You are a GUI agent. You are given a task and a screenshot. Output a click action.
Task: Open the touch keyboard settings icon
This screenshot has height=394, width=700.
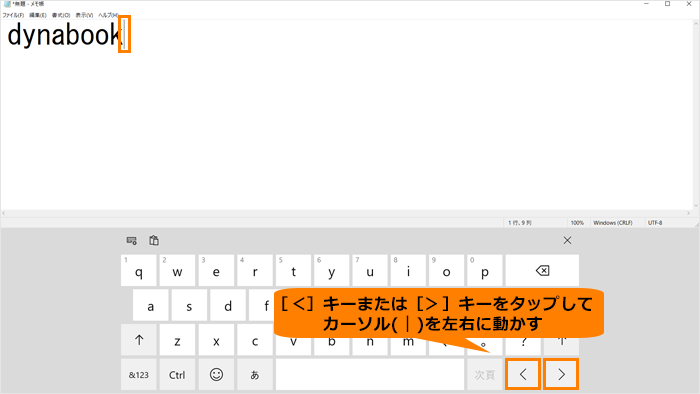pos(131,241)
